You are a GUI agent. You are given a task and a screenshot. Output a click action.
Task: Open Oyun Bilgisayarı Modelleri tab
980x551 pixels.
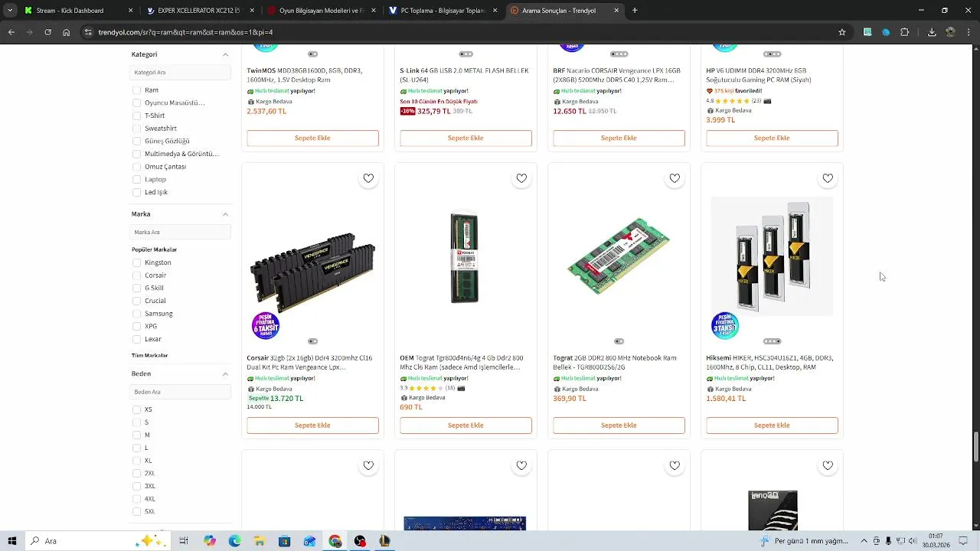[321, 11]
